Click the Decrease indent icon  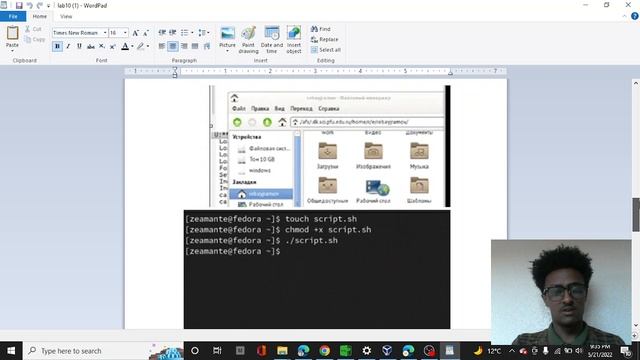pos(162,33)
